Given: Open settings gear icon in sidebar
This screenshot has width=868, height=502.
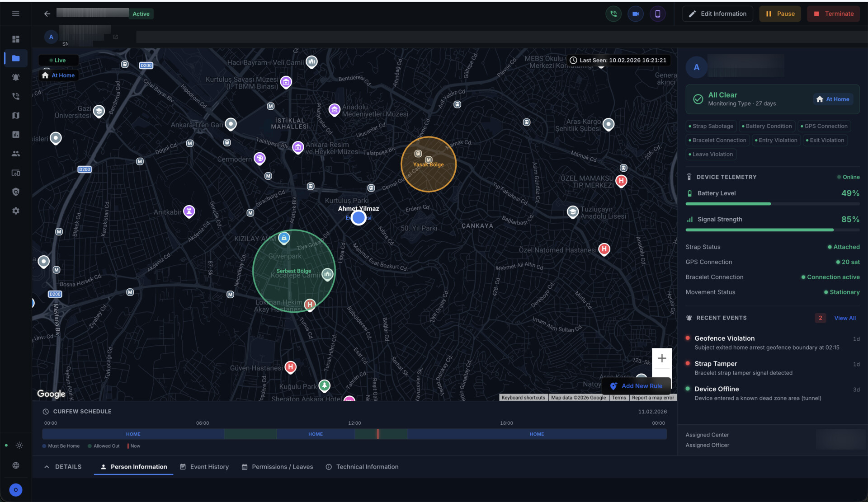Looking at the screenshot, I should point(16,211).
